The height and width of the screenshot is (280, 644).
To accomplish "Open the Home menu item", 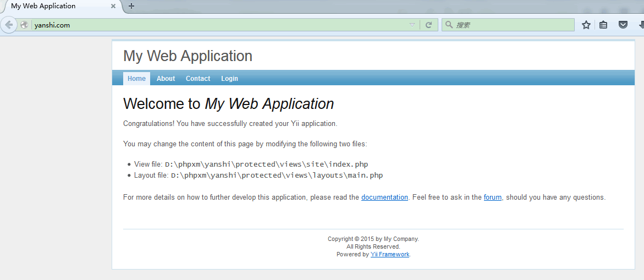I will point(136,79).
